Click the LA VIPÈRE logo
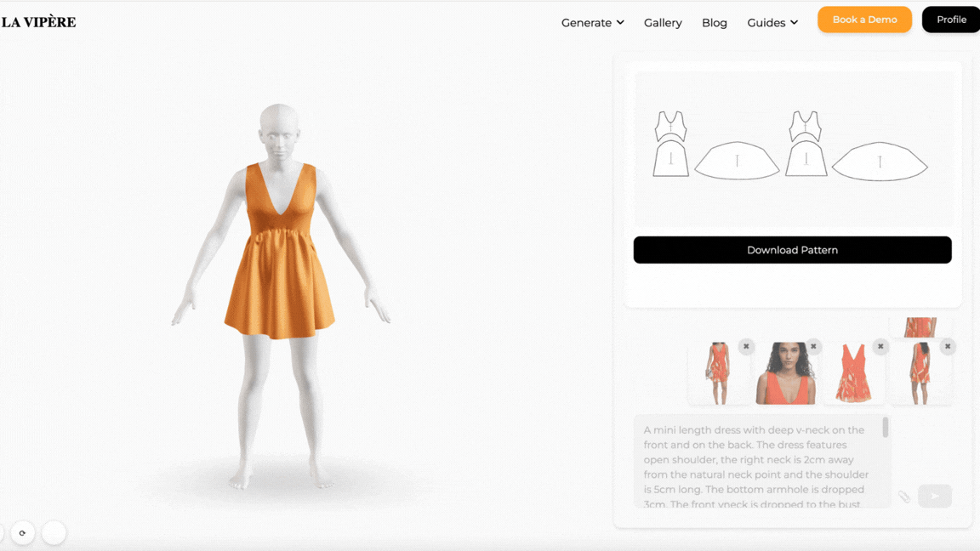 point(38,20)
